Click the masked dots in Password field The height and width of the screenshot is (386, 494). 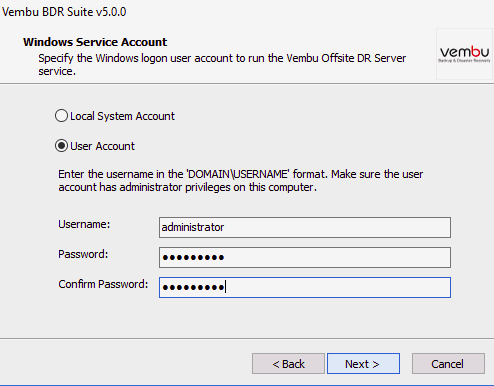[x=193, y=257]
